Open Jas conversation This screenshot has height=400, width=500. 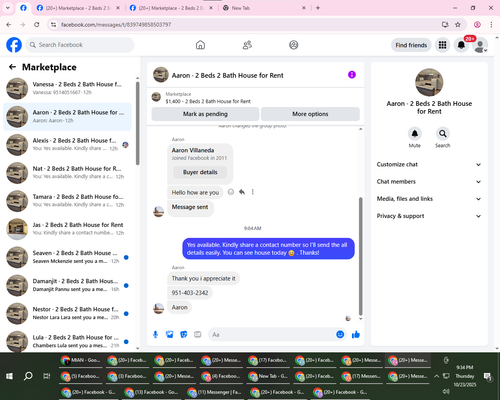pyautogui.click(x=67, y=229)
